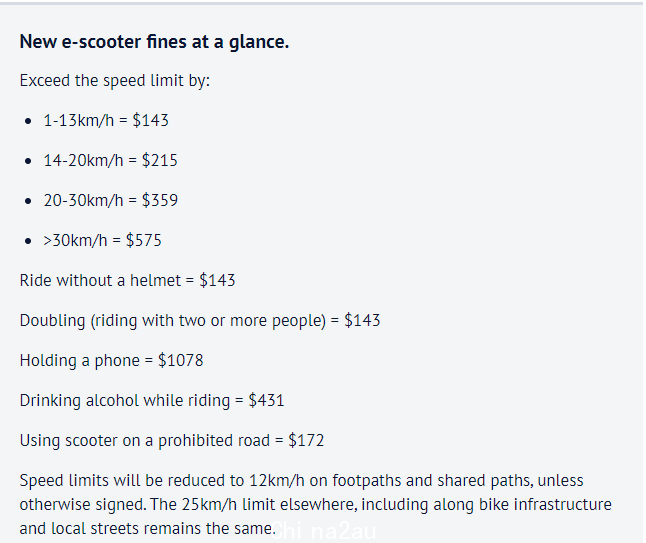
Task: Click the Using scooter on prohibited road line
Action: click(172, 440)
